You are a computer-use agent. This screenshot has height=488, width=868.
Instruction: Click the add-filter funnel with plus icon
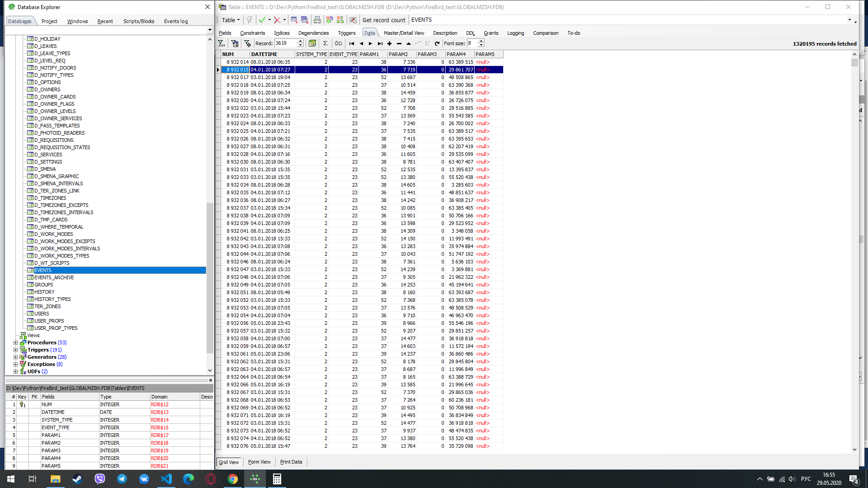[x=247, y=43]
